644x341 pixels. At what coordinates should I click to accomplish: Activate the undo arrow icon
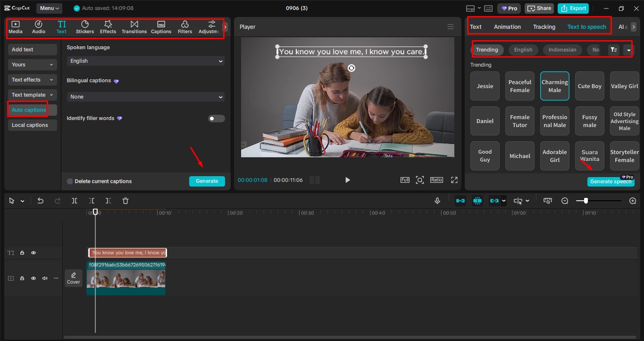tap(40, 201)
